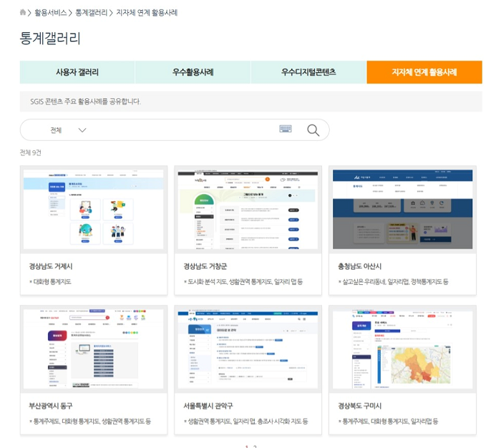Click 아산시 description '살고싶은 우리동네...'
This screenshot has width=501, height=448.
point(394,281)
